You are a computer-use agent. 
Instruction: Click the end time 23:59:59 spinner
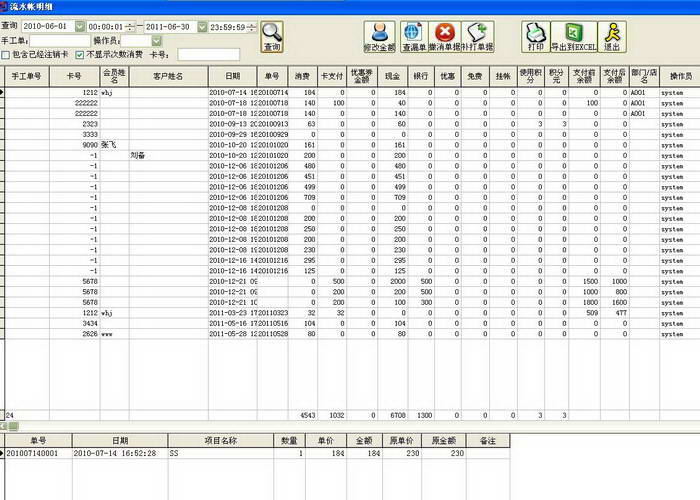point(252,27)
